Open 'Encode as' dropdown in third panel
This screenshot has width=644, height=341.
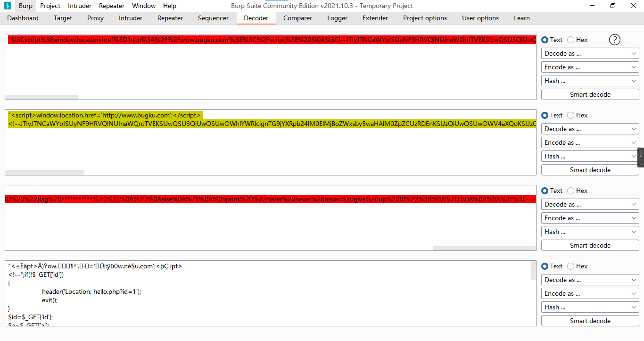590,218
